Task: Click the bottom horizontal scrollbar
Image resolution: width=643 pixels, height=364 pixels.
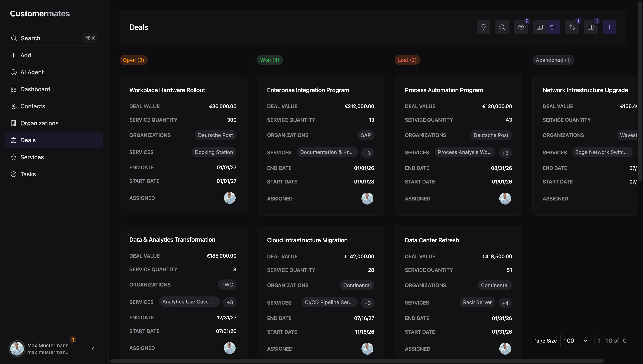Action: coord(356,361)
